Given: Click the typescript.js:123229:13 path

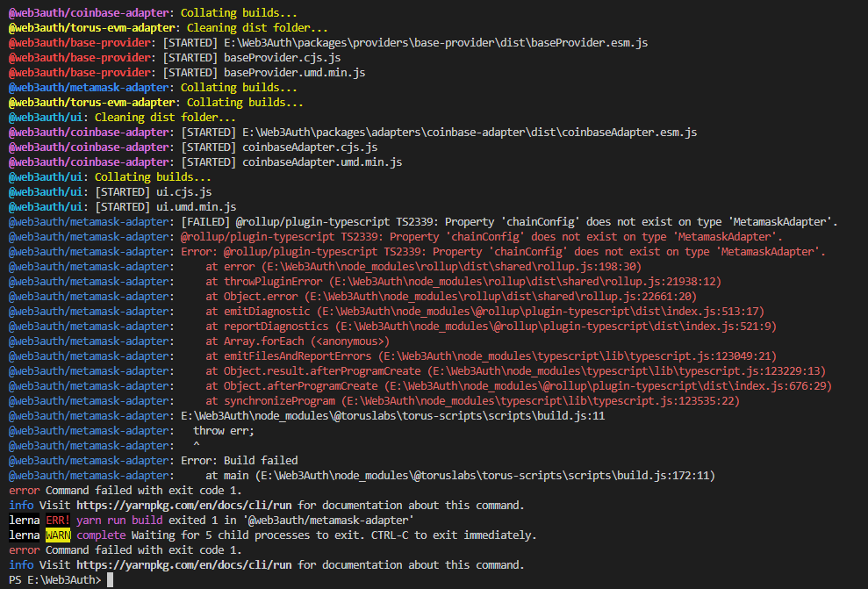Looking at the screenshot, I should pyautogui.click(x=626, y=371).
